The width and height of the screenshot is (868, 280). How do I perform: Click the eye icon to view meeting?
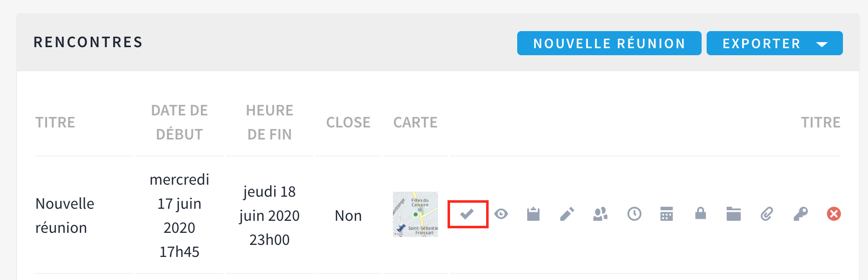pyautogui.click(x=501, y=214)
